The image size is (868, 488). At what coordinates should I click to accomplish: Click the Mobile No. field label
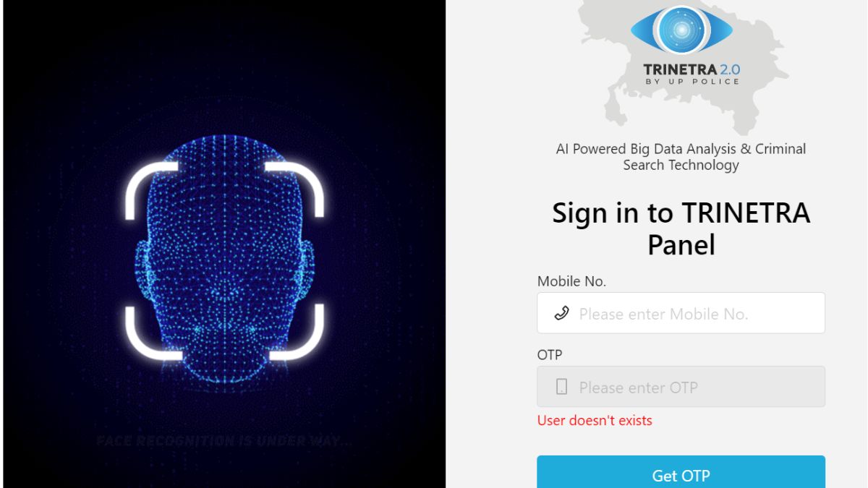(x=571, y=281)
